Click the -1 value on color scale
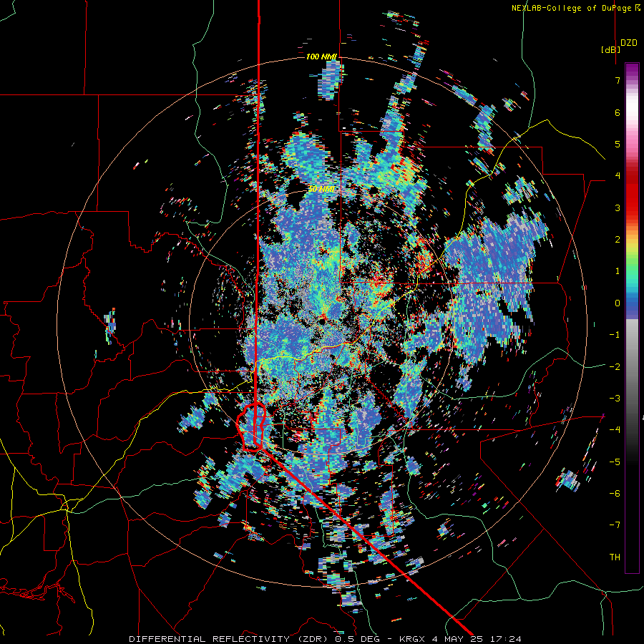 click(615, 335)
